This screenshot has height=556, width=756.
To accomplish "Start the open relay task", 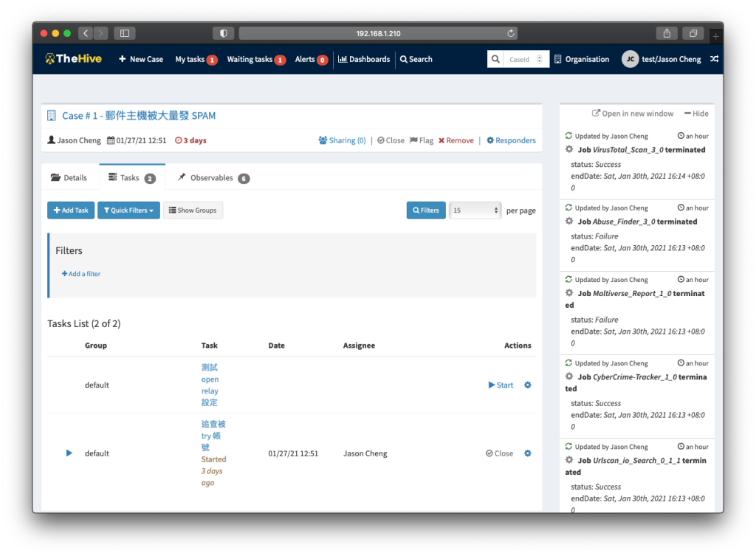I will (x=501, y=385).
